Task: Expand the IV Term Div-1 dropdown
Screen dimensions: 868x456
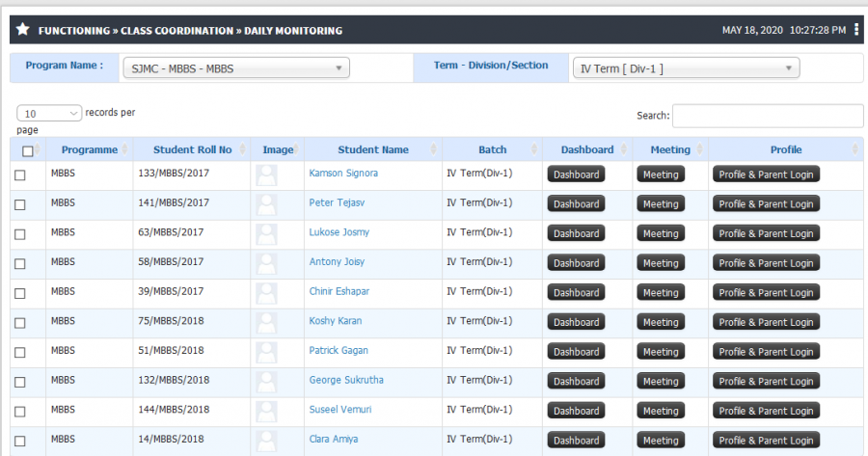Action: 686,68
